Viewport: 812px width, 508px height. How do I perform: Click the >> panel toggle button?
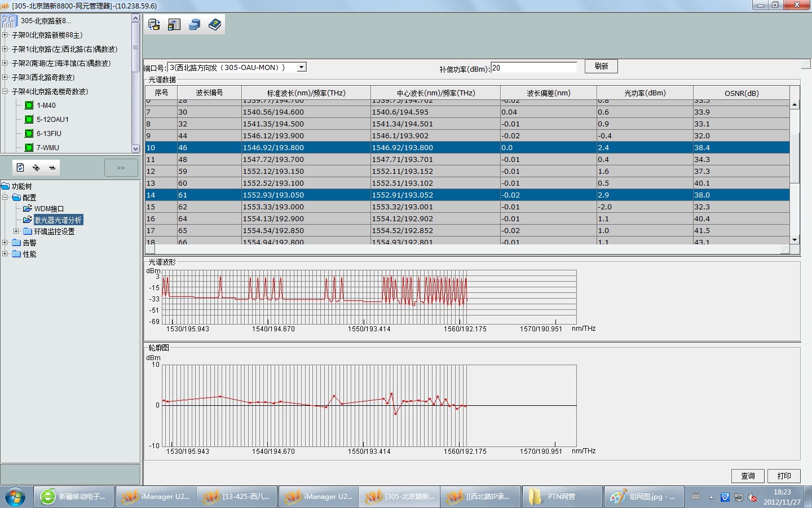121,168
